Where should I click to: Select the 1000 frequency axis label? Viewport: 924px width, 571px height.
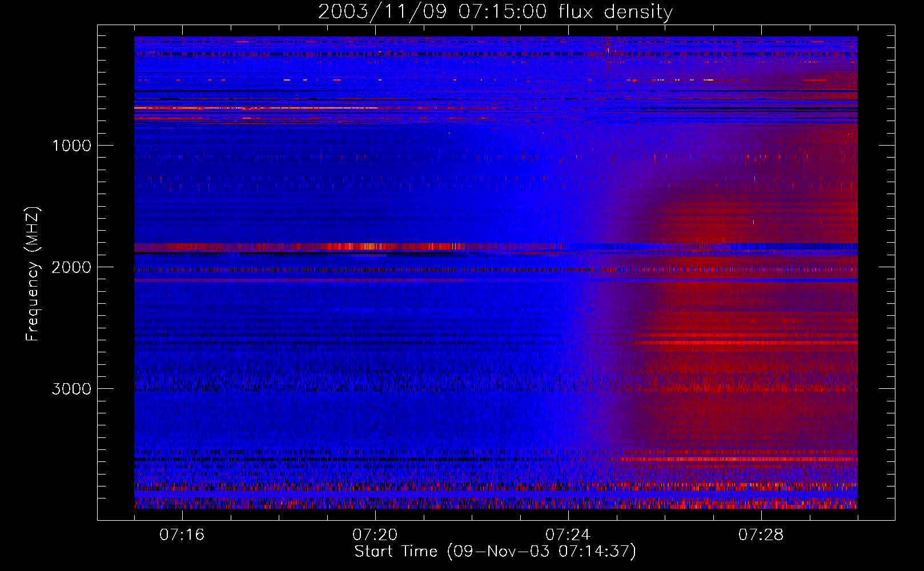coord(71,146)
